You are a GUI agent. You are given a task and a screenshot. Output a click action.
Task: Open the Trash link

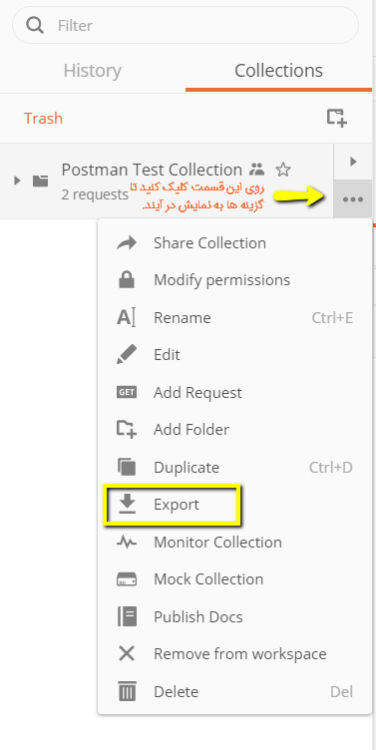[x=43, y=118]
